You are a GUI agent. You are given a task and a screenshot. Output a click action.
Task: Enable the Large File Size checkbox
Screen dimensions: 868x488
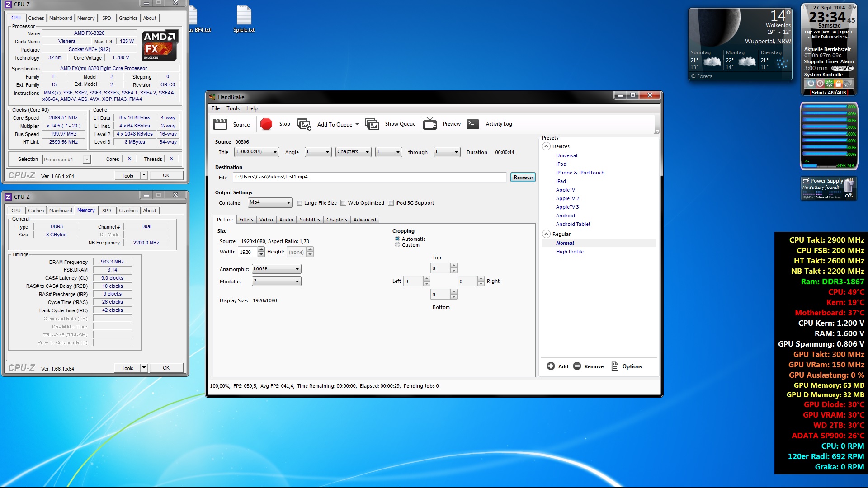pyautogui.click(x=299, y=203)
